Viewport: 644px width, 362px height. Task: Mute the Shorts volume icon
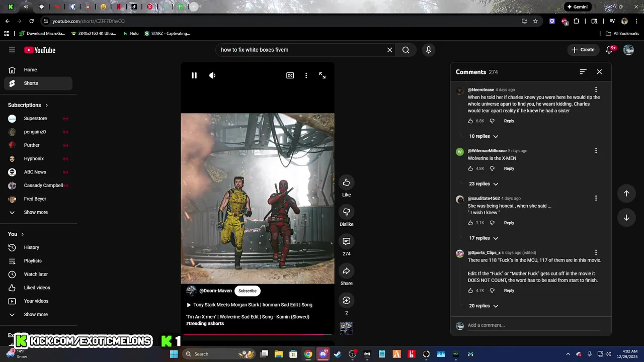coord(212,75)
